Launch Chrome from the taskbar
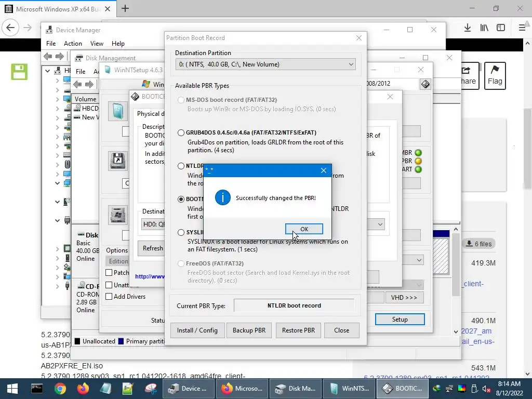Screen dimensions: 532x399 60,389
